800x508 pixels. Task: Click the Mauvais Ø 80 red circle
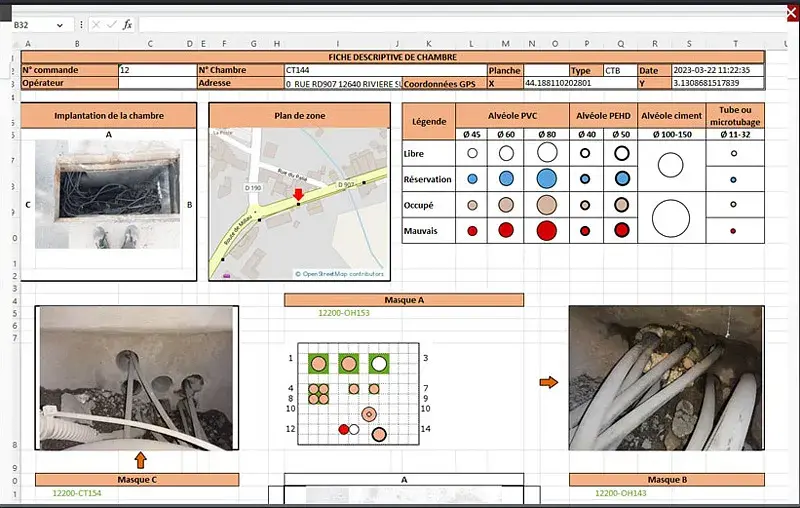pyautogui.click(x=546, y=231)
